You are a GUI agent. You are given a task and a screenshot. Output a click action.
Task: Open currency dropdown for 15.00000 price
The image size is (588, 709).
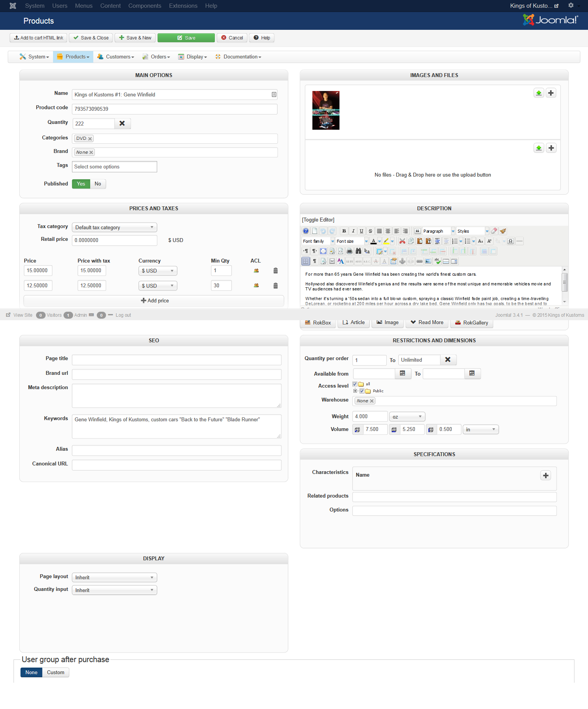[158, 271]
